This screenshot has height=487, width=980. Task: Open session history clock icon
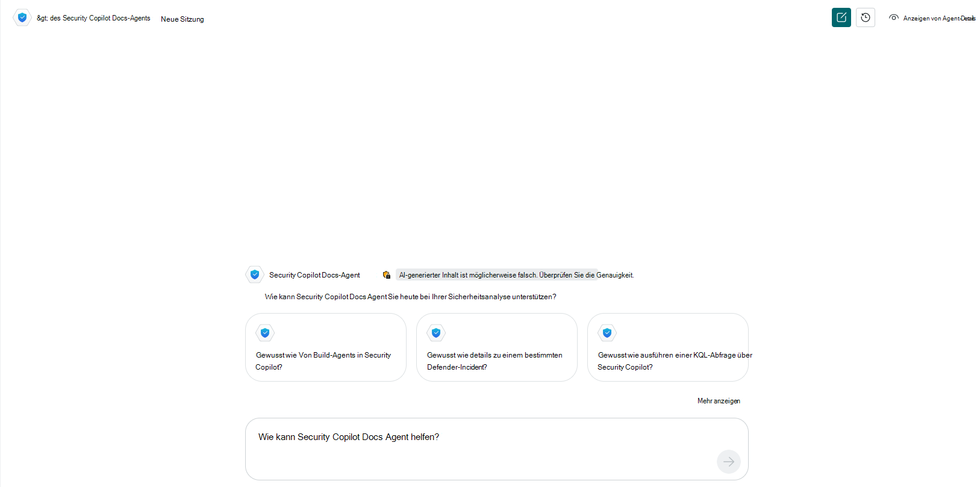point(866,17)
